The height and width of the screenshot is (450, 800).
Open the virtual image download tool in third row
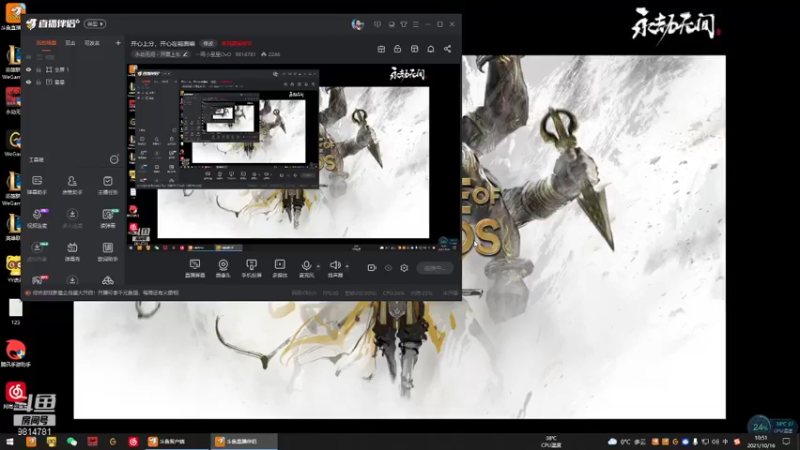pos(37,252)
